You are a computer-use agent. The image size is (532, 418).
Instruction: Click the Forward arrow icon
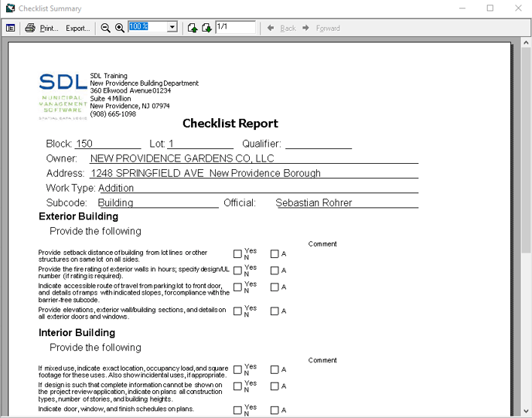[305, 28]
